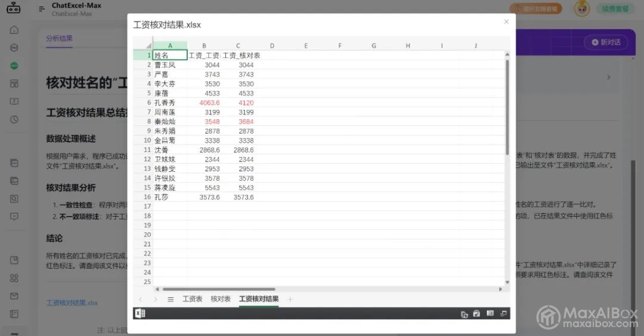
Task: Select column D header
Action: coord(272,45)
